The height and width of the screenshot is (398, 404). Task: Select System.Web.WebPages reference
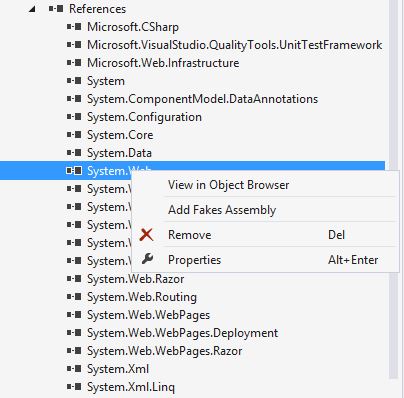tap(148, 315)
